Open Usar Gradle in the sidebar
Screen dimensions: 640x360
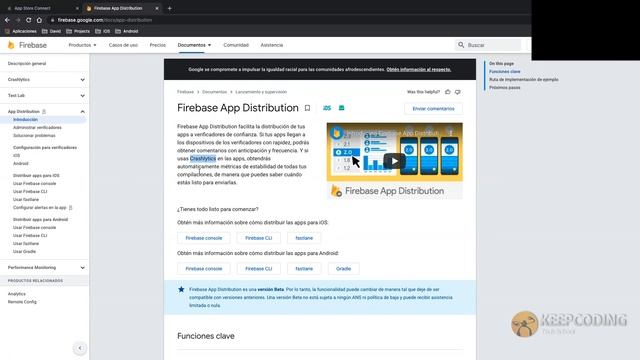point(24,252)
